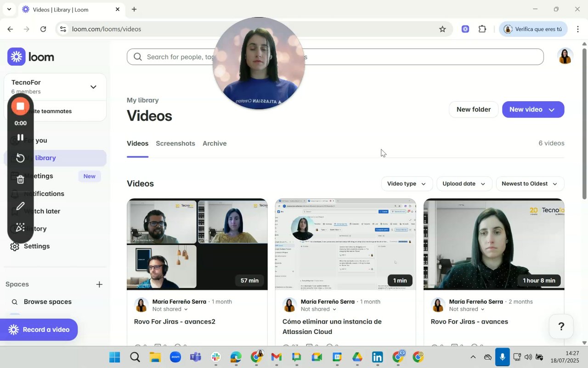This screenshot has width=588, height=368.
Task: Open Slack from taskbar
Action: [x=215, y=357]
